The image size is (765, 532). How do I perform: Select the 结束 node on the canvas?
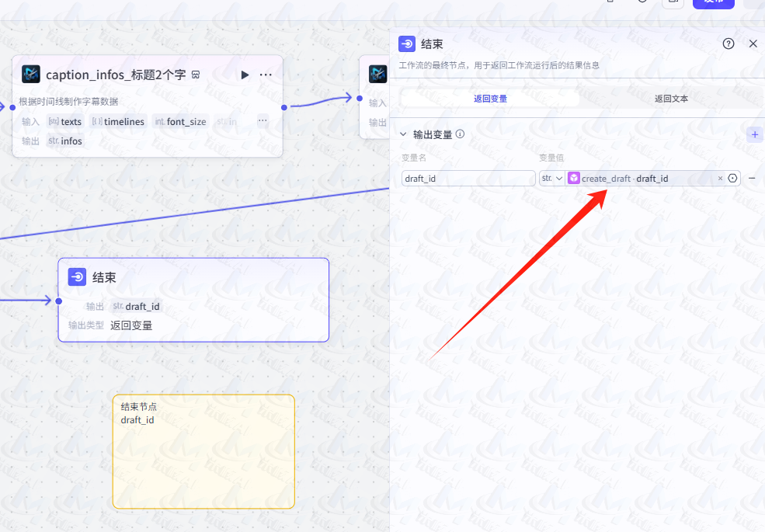[x=193, y=299]
